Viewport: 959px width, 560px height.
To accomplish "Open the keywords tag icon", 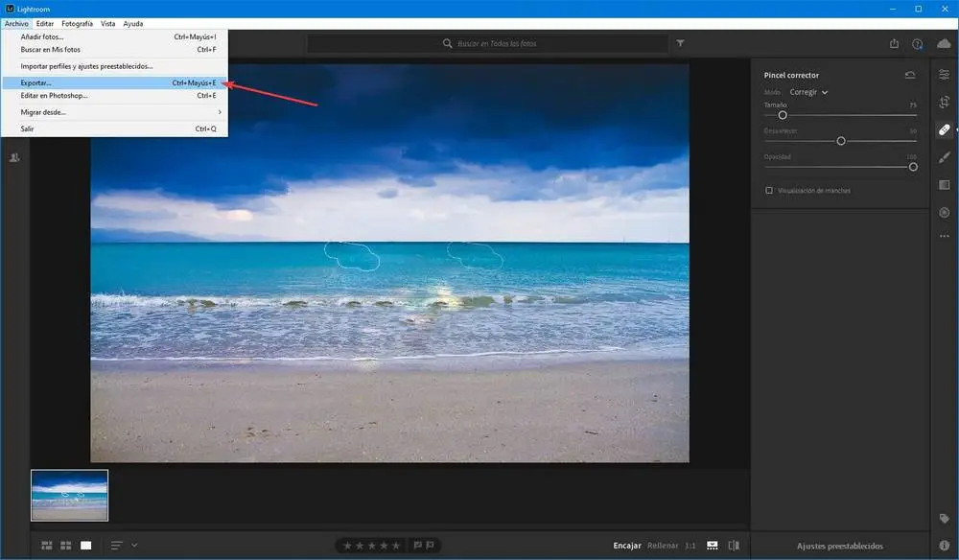I will 944,519.
